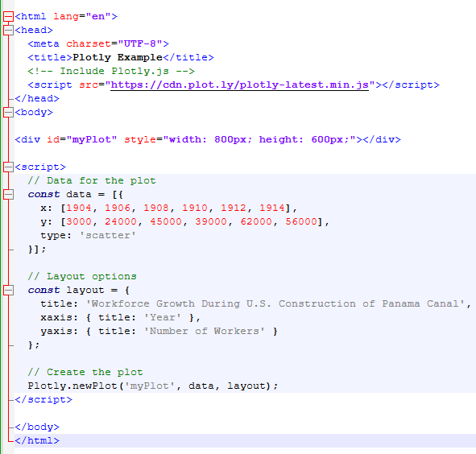The image size is (476, 454).
Task: Place cursor in Plotly Example title text
Action: coord(118,57)
